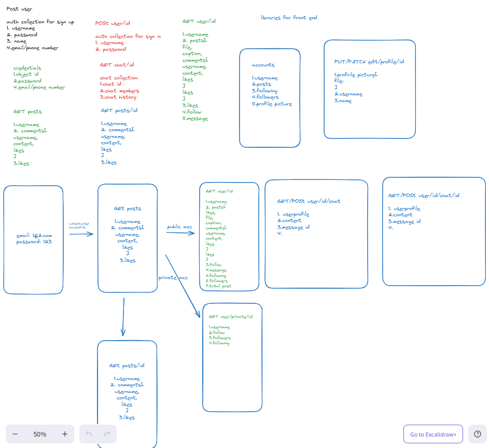Click the 'accounts' heading in the box
489x448 pixels.
(x=263, y=65)
